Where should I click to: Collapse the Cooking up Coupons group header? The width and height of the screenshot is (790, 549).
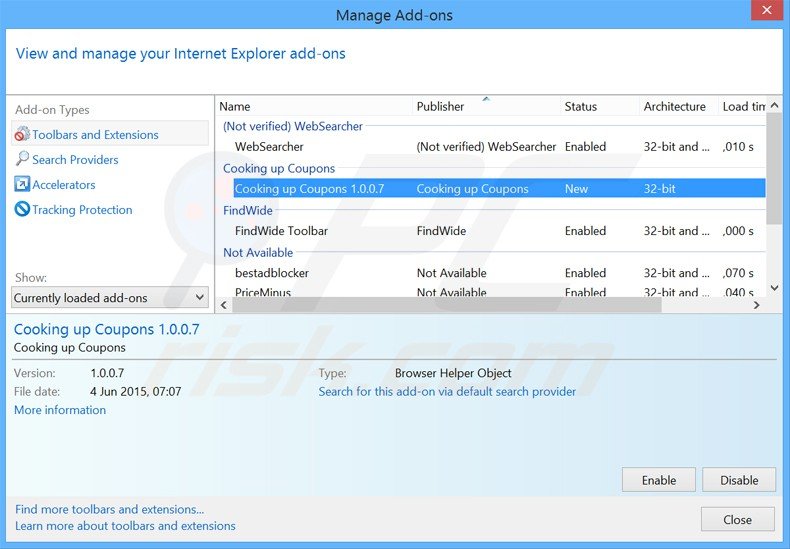tap(279, 168)
